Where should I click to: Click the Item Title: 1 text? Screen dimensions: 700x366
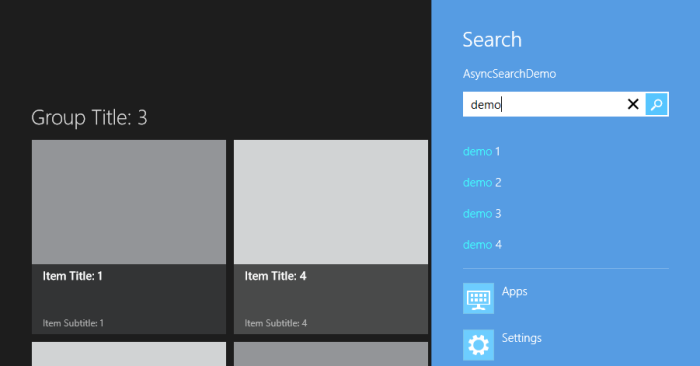point(73,276)
